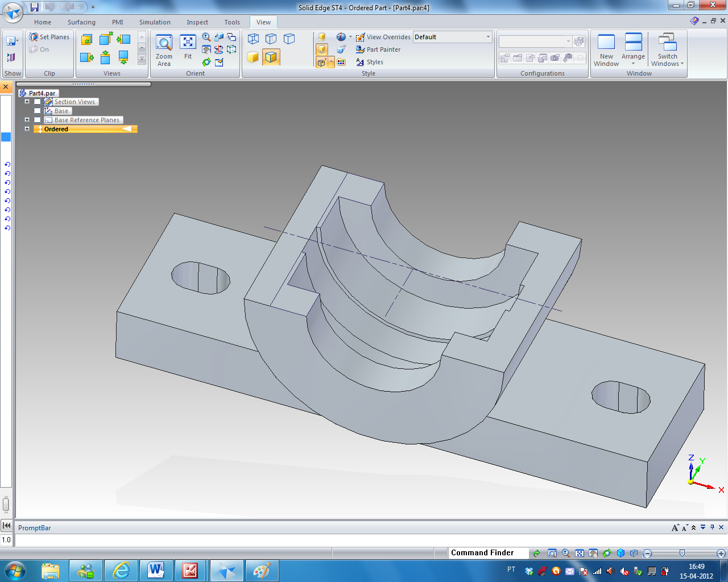Toggle the Section Views checkbox

[38, 102]
